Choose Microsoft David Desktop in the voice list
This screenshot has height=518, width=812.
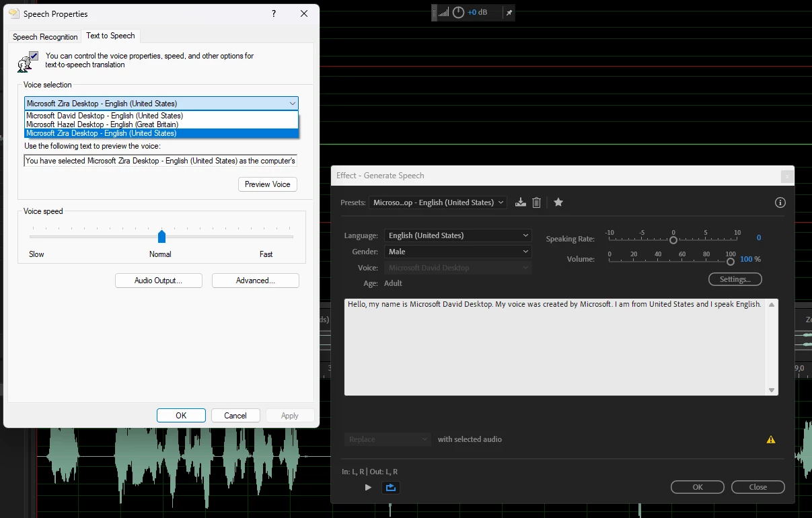click(161, 116)
